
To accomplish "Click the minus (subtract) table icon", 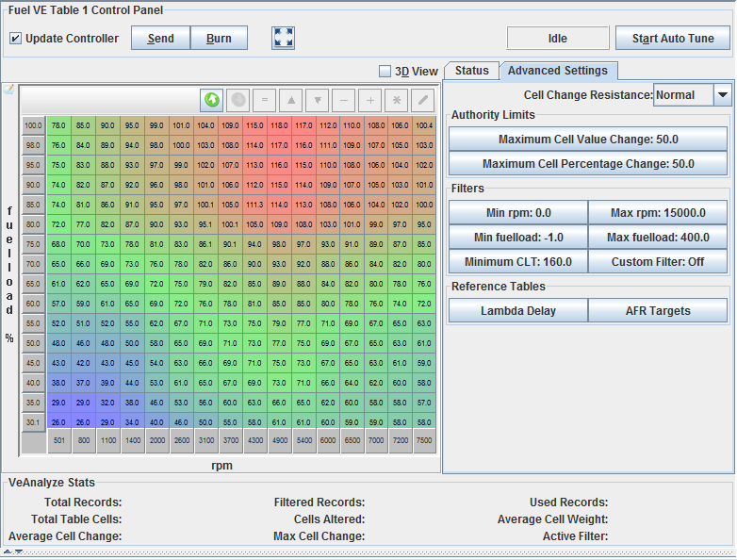I will 344,99.
